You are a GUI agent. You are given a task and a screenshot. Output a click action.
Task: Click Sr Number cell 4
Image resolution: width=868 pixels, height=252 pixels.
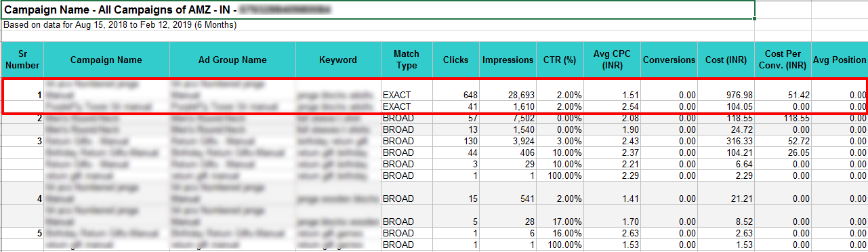click(x=40, y=199)
